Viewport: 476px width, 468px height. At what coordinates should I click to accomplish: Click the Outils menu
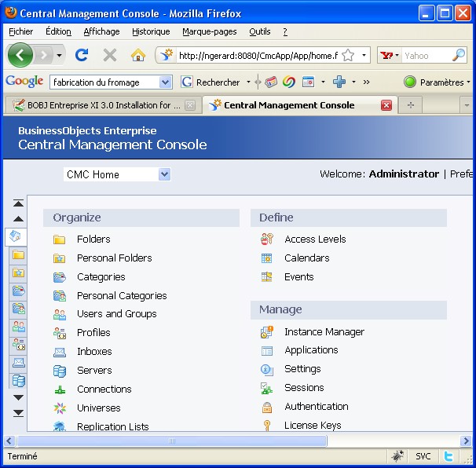(260, 31)
